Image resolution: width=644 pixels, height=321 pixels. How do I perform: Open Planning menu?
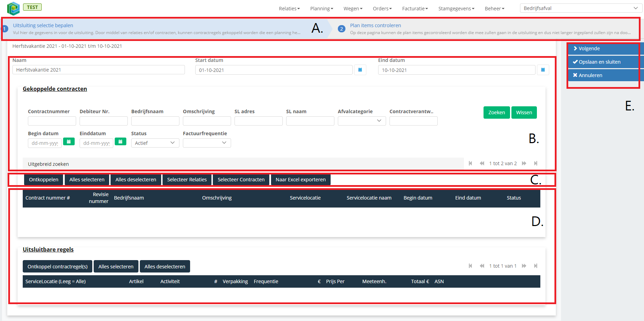322,9
